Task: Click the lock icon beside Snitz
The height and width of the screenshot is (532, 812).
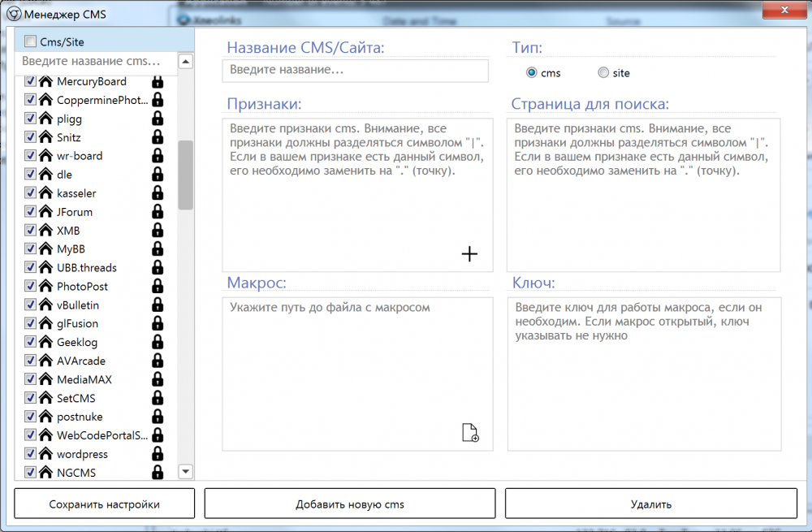Action: click(158, 137)
